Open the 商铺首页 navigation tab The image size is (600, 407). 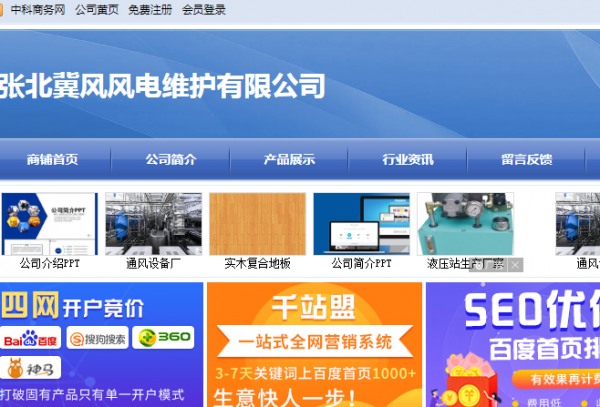tap(53, 159)
